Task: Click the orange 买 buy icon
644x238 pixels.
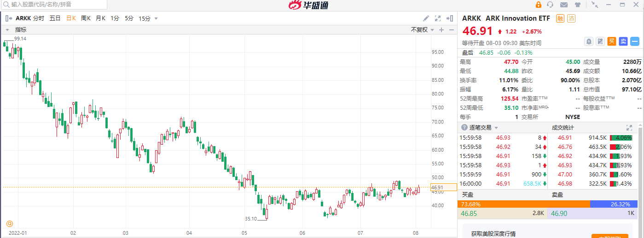Action: pyautogui.click(x=612, y=41)
